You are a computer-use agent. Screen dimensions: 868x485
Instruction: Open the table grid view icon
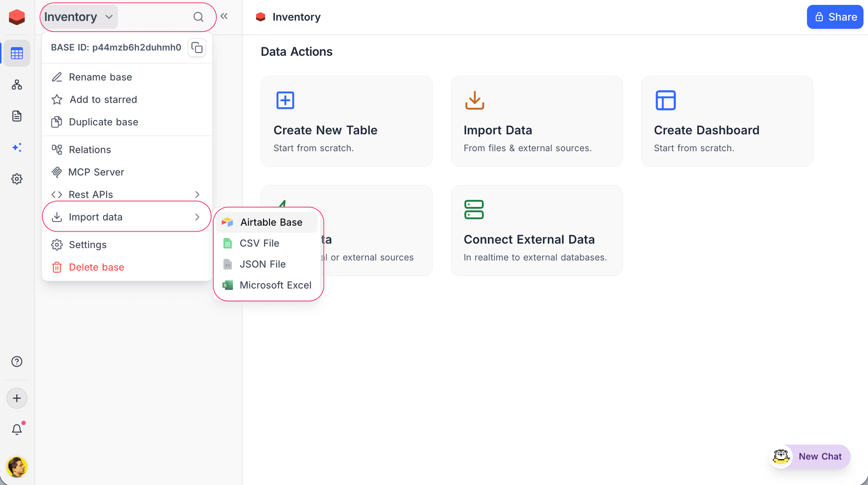click(17, 53)
